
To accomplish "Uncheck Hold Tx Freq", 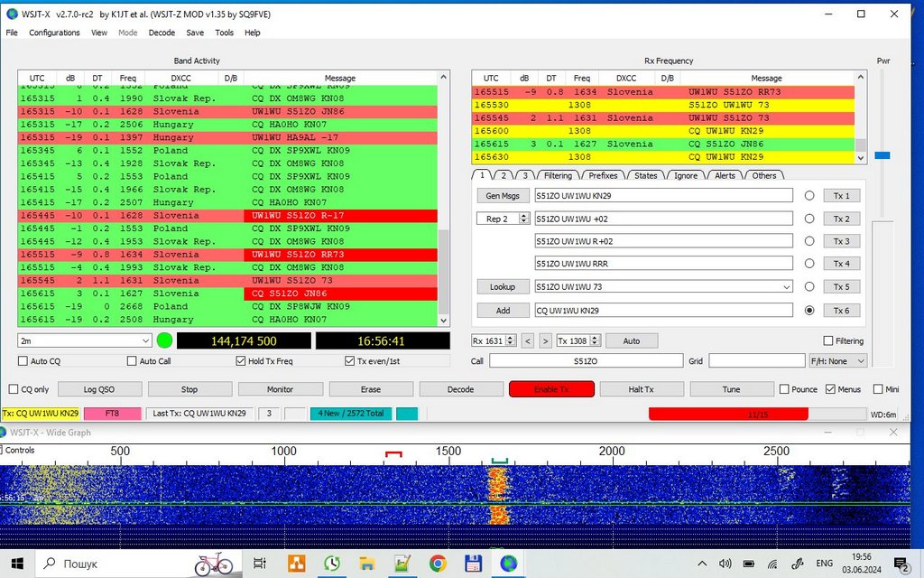I will click(x=240, y=361).
